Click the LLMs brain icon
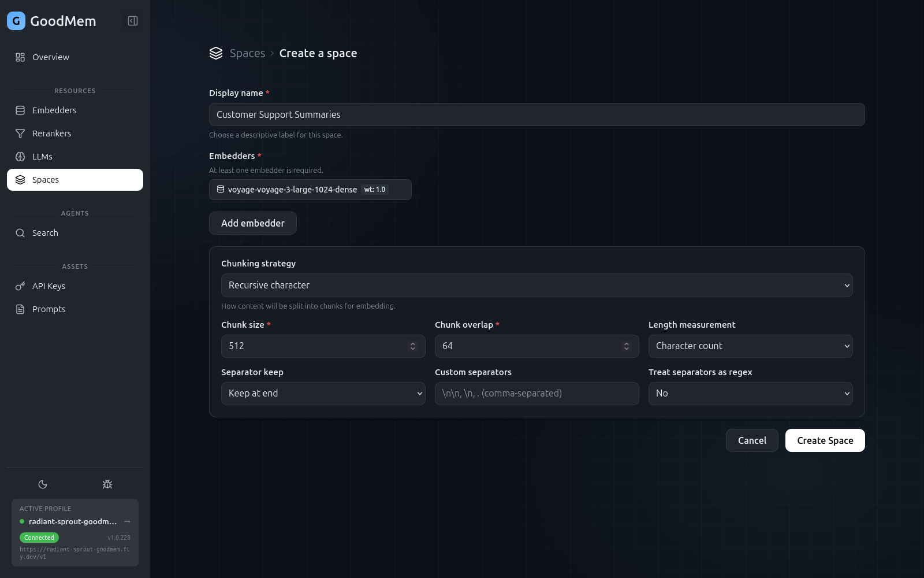 20,156
